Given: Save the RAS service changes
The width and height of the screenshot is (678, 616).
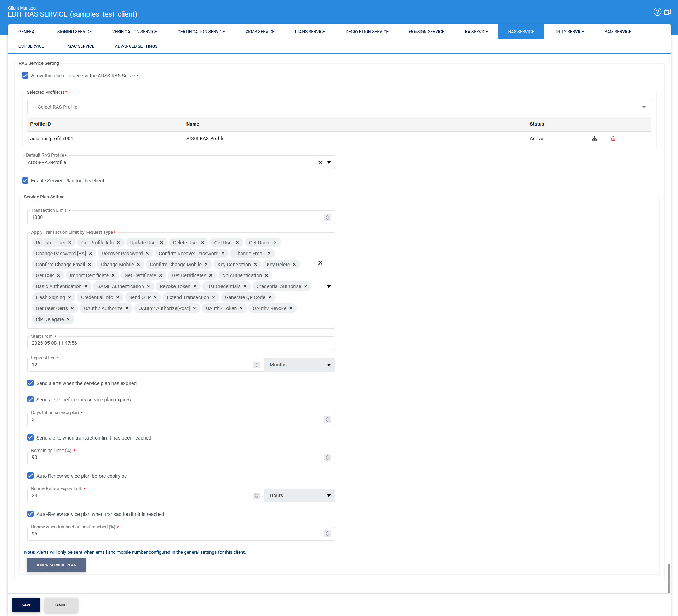Looking at the screenshot, I should [x=26, y=605].
